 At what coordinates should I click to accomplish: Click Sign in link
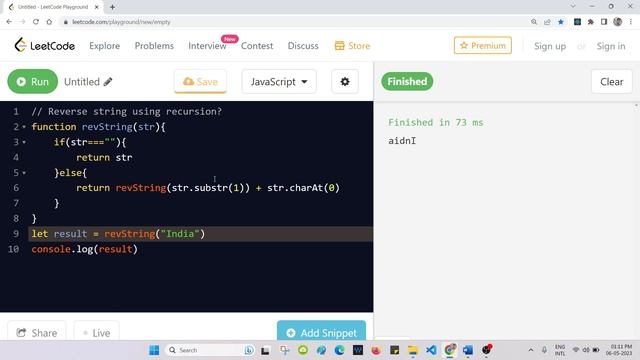pos(611,46)
